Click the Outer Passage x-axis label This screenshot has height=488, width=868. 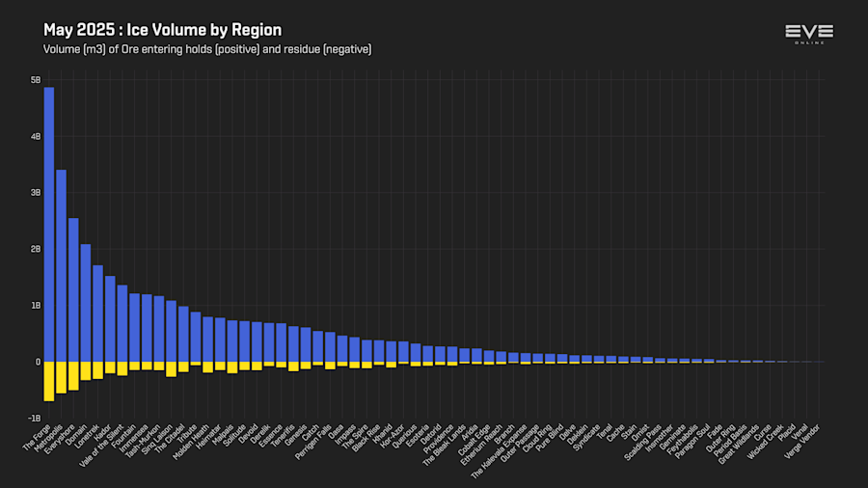[x=521, y=444]
